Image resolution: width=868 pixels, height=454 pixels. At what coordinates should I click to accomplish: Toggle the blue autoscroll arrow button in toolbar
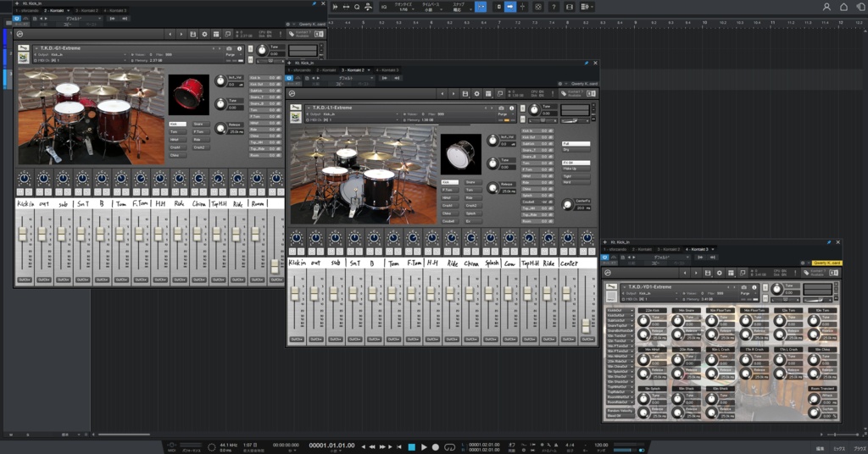509,7
